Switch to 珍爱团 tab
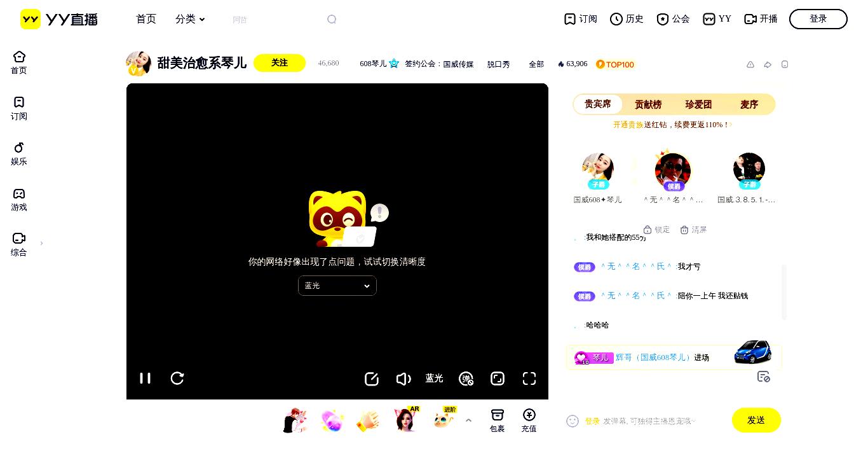The width and height of the screenshot is (868, 458). [x=698, y=104]
